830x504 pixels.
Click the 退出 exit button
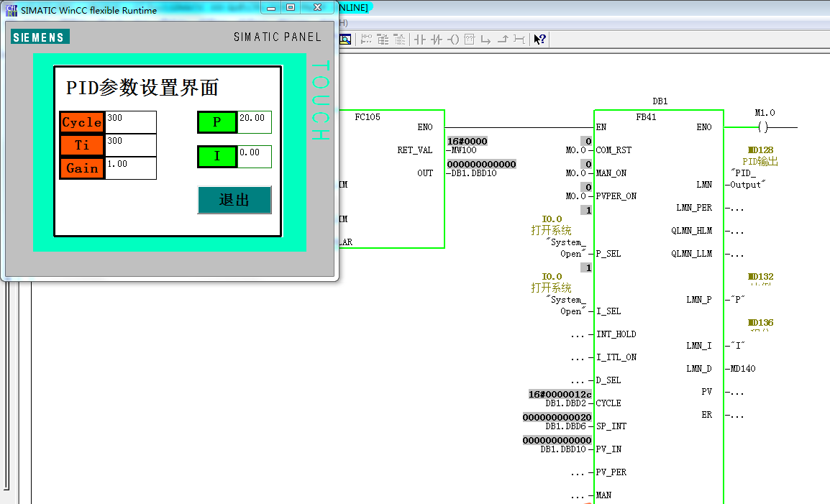click(x=234, y=200)
